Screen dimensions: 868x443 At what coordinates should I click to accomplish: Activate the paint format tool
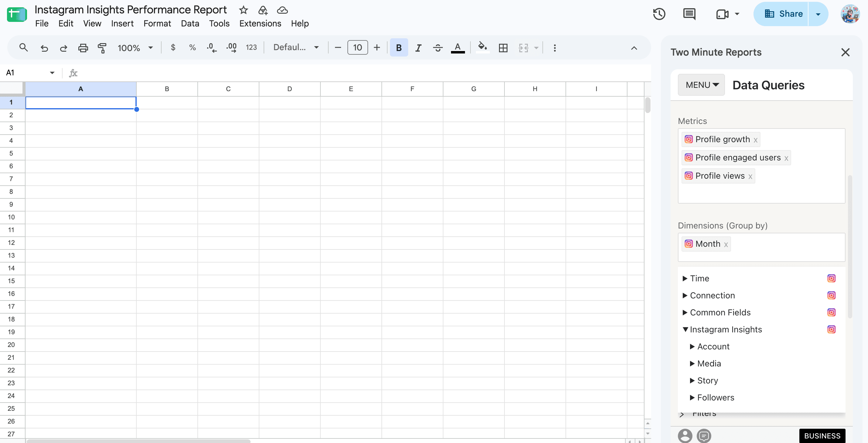(x=102, y=48)
